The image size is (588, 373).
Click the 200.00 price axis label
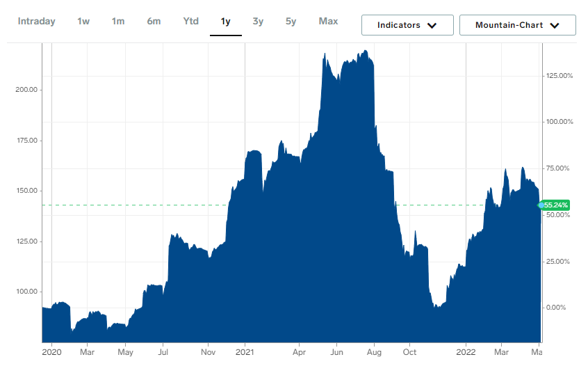26,90
